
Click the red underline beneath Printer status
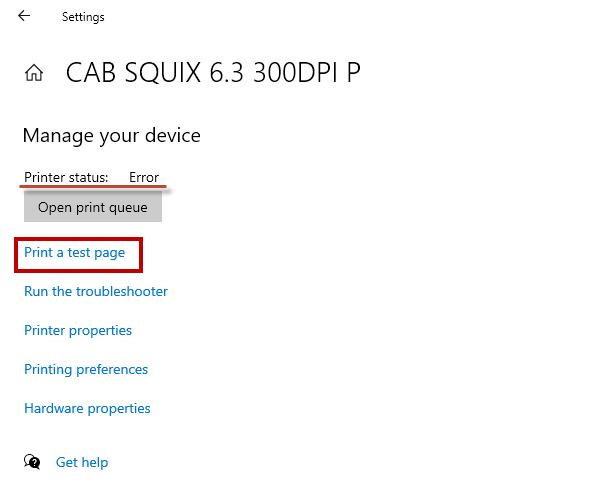pyautogui.click(x=95, y=187)
